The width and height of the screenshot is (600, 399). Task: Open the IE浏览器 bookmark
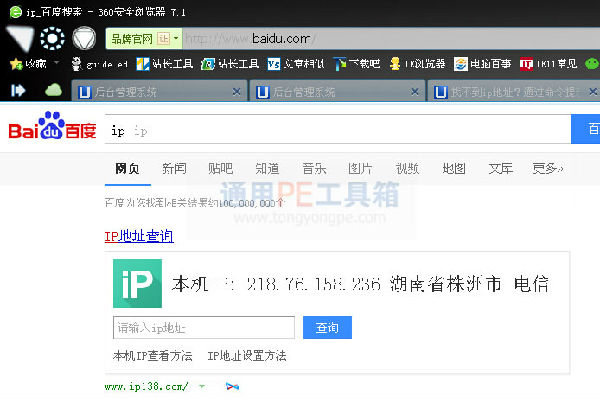point(417,64)
